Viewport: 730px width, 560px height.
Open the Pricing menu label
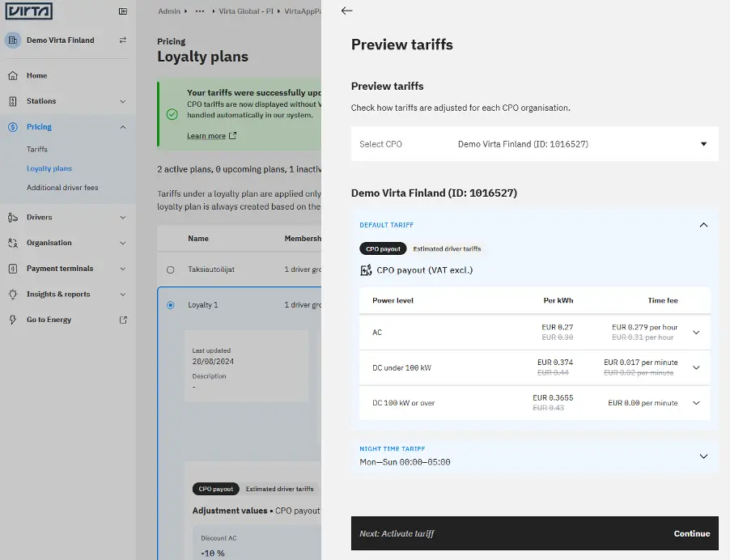pos(39,127)
